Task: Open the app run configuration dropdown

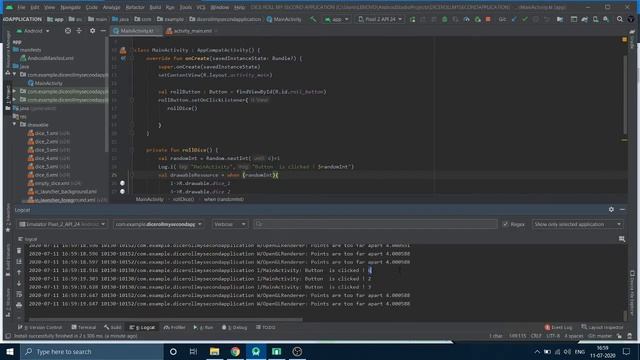Action: click(x=336, y=19)
